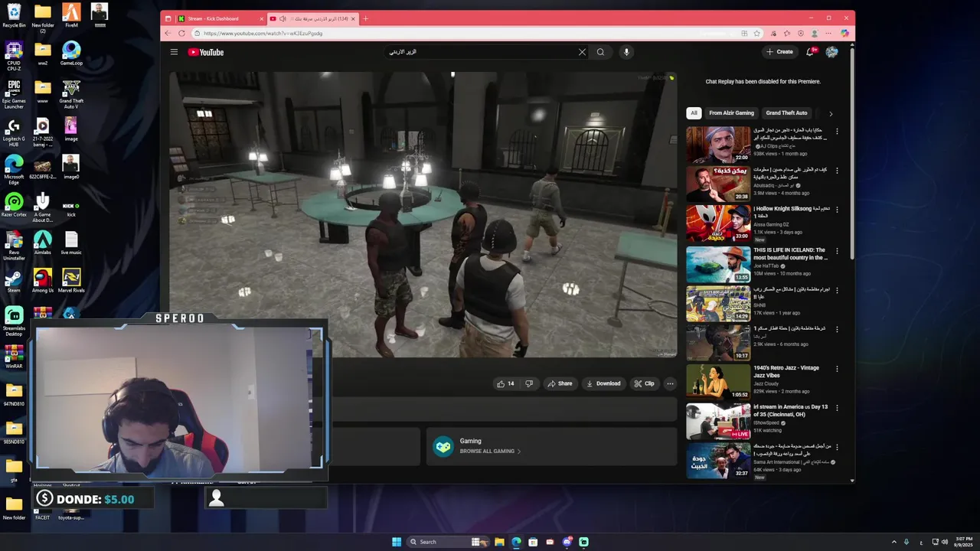Open the Iceland video thumbnail

coord(718,264)
